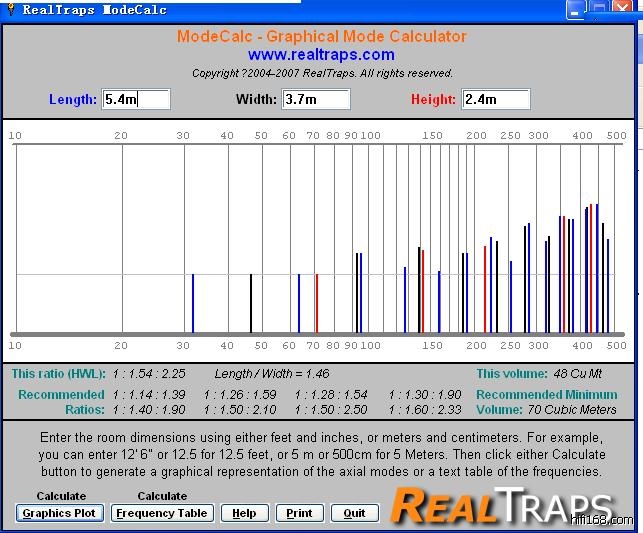The width and height of the screenshot is (643, 533).
Task: Click the lowest-frequency blue mode bar near 32 Hz
Action: [x=193, y=303]
